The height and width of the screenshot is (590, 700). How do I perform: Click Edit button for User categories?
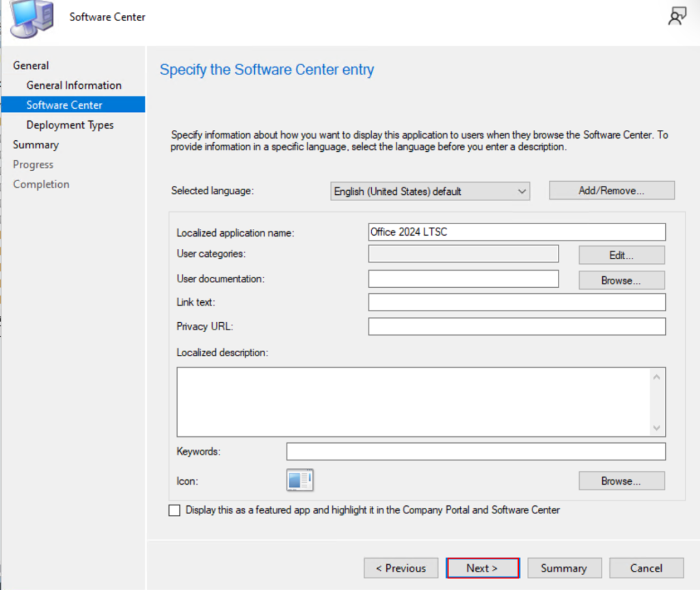pyautogui.click(x=621, y=255)
